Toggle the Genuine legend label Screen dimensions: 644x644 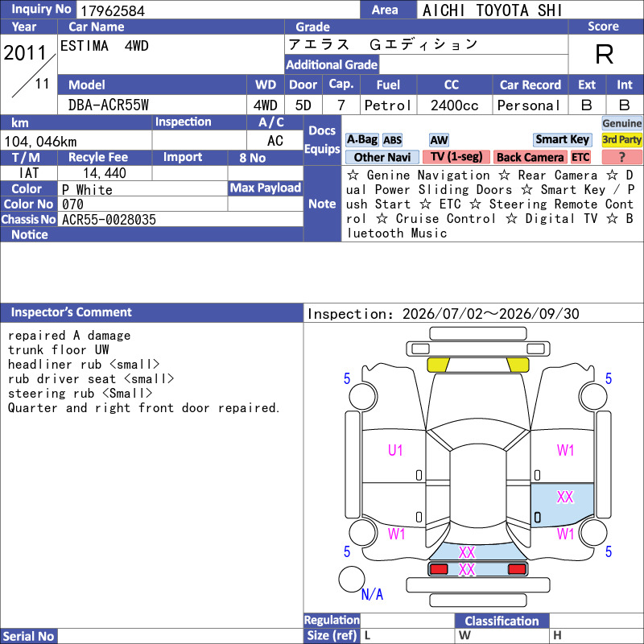pos(621,123)
